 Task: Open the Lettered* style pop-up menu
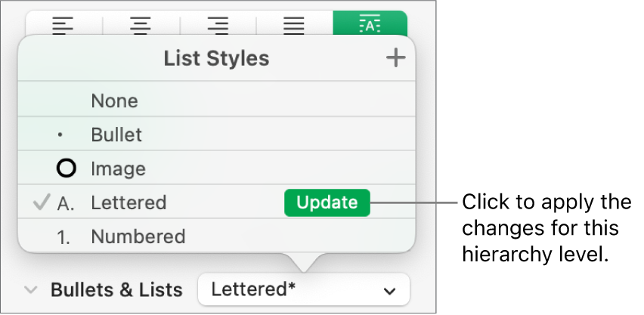pyautogui.click(x=303, y=290)
